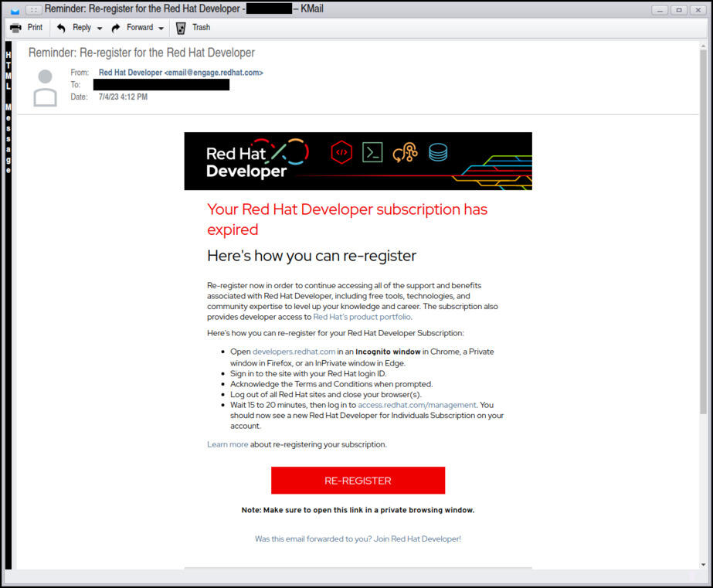Click the green terminal prompt icon in banner
The image size is (713, 588).
pos(372,152)
